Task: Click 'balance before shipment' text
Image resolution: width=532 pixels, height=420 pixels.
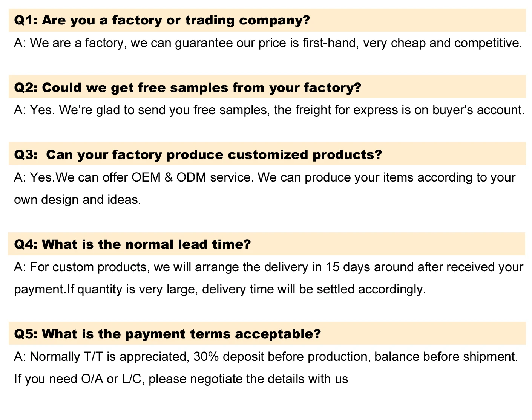Action: point(446,356)
